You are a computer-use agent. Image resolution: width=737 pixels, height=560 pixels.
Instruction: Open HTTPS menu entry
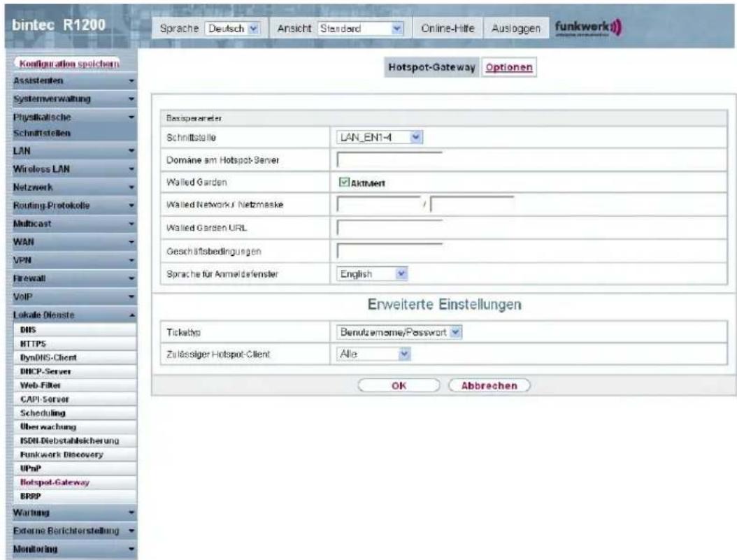pyautogui.click(x=76, y=344)
